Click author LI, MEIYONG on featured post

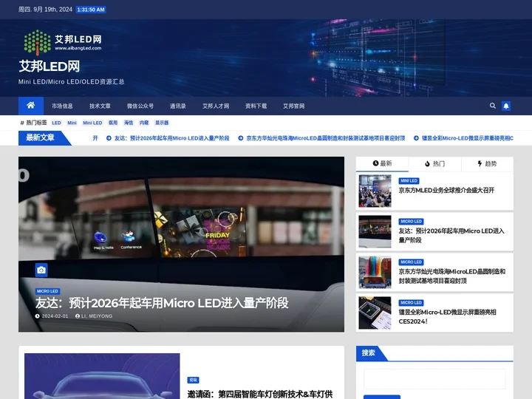point(94,316)
